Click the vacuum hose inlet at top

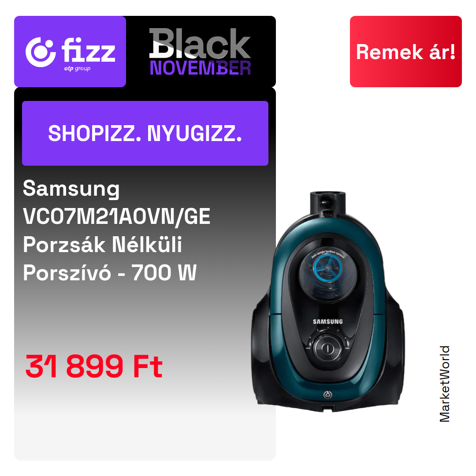328,201
